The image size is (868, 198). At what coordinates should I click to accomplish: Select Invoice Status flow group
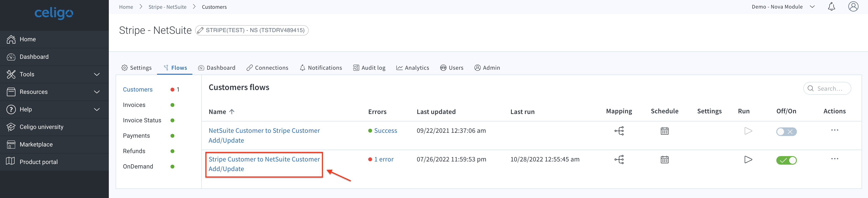tap(142, 120)
